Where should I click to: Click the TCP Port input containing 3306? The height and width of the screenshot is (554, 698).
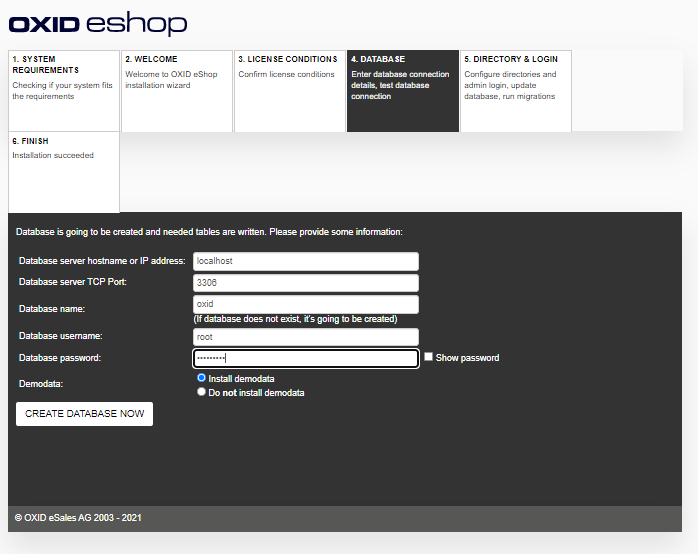click(305, 283)
